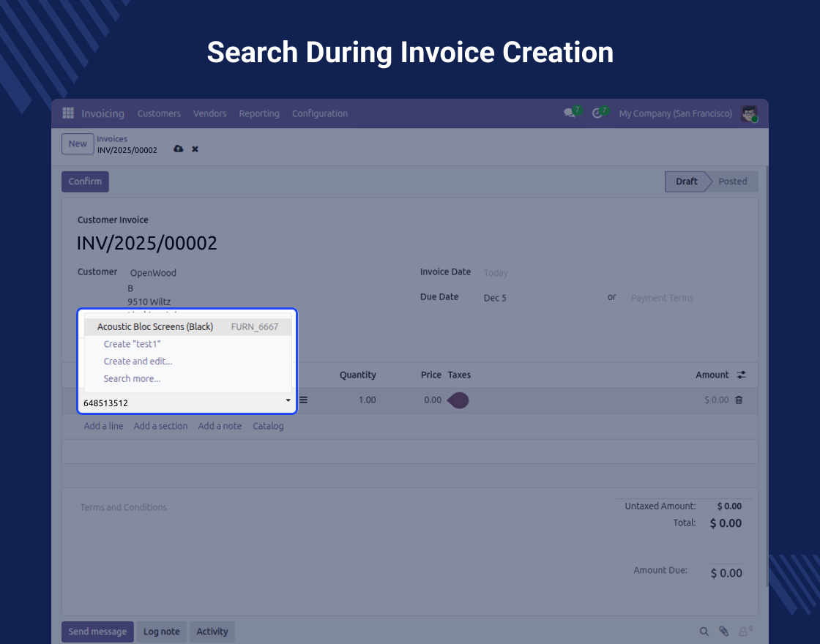Click the cloud save icon
Image resolution: width=820 pixels, height=644 pixels.
(178, 149)
